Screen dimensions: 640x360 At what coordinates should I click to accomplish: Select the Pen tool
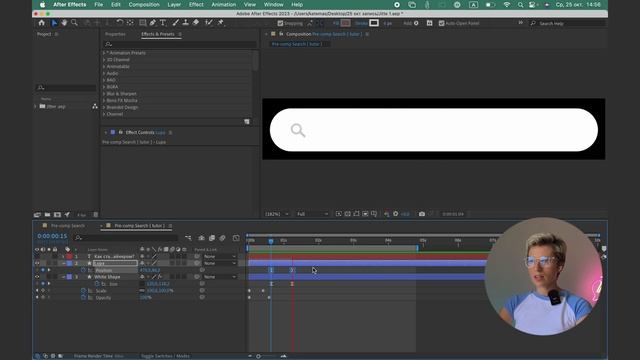click(x=153, y=23)
